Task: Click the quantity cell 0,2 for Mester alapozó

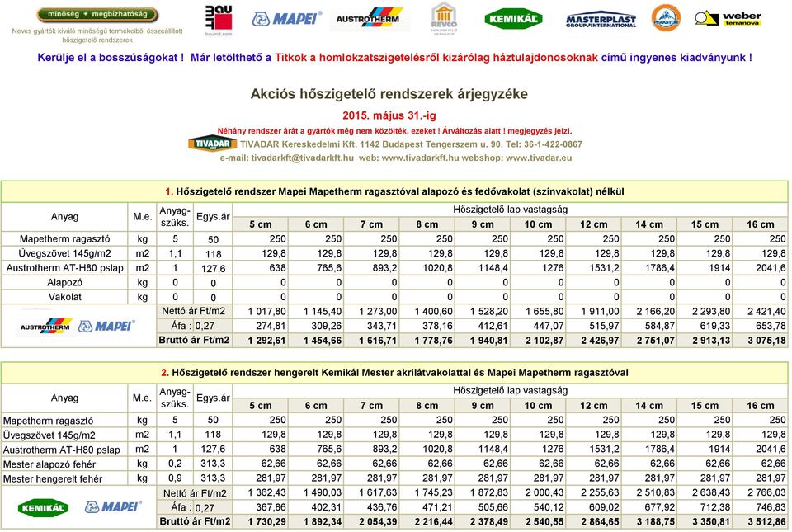Action: tap(175, 464)
